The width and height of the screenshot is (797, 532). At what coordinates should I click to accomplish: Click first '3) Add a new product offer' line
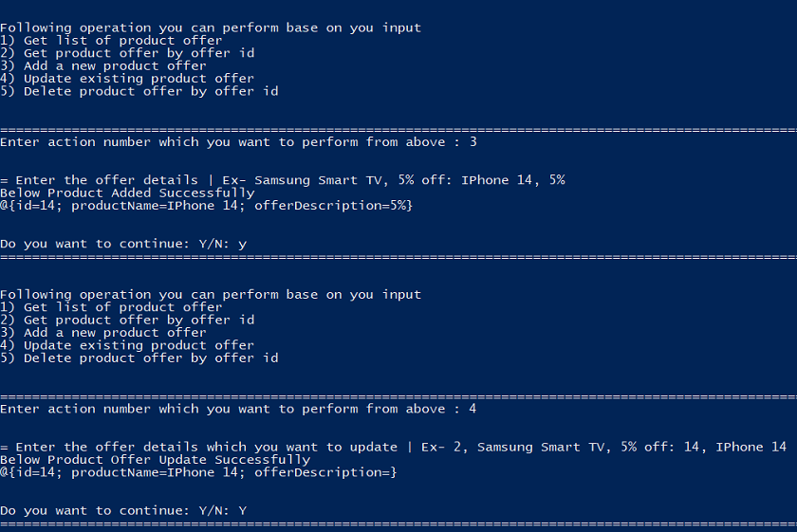pyautogui.click(x=103, y=66)
